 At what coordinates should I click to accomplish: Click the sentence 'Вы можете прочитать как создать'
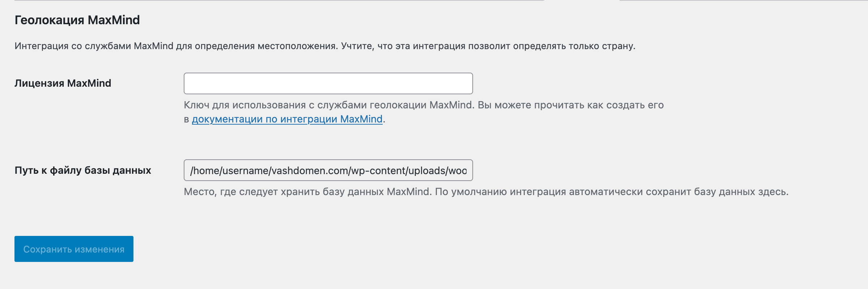click(571, 105)
